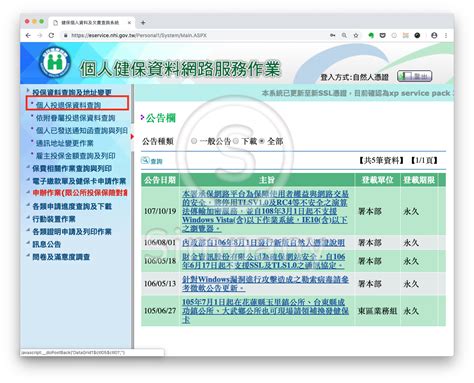Screen dimensions: 474x383
Task: Open 個人投退保資料查詢 menu item
Action: pos(68,105)
